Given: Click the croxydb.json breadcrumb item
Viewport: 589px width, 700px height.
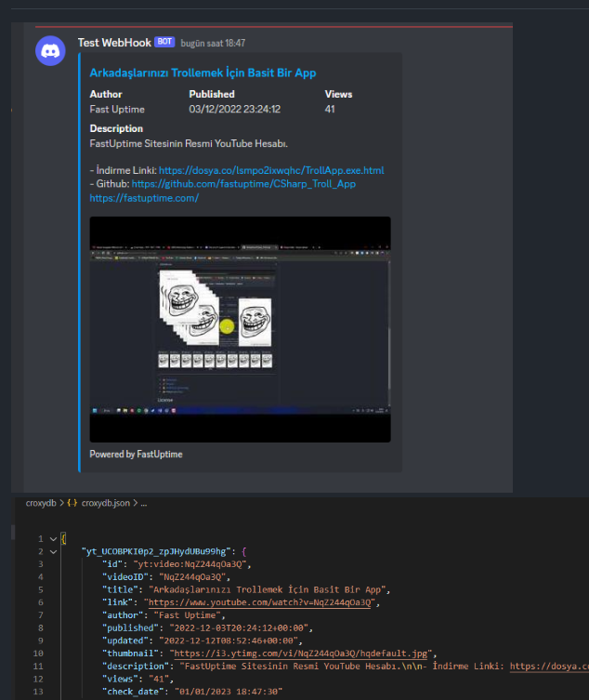Looking at the screenshot, I should pos(106,503).
